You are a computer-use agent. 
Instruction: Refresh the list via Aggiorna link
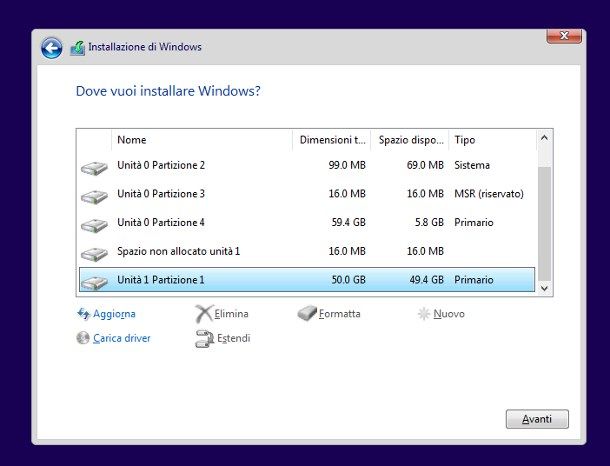114,314
